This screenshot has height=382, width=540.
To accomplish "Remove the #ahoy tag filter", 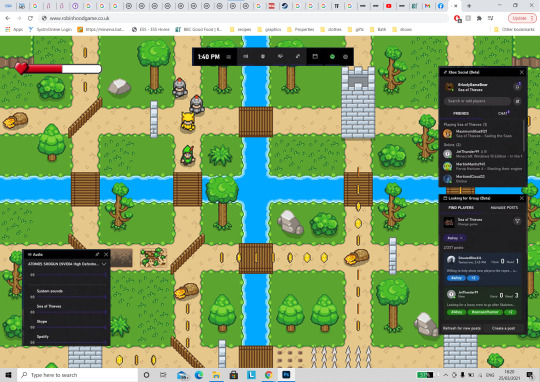I will point(461,238).
